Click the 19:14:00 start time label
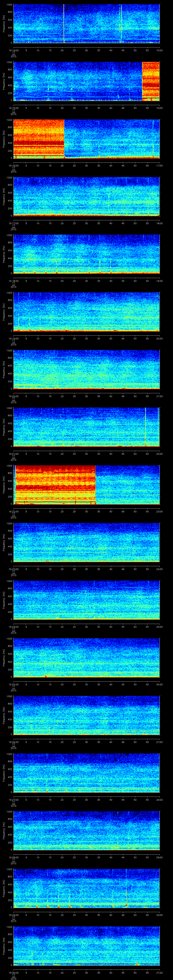 pos(13,50)
